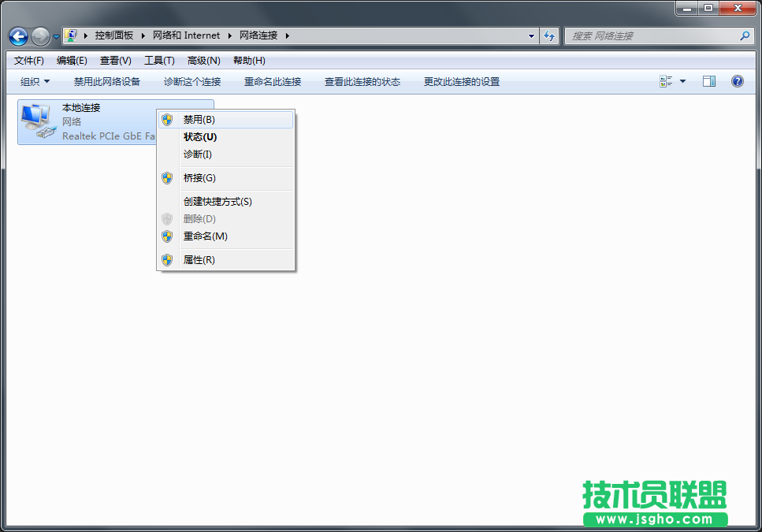Open the address bar history dropdown arrow

(x=530, y=36)
